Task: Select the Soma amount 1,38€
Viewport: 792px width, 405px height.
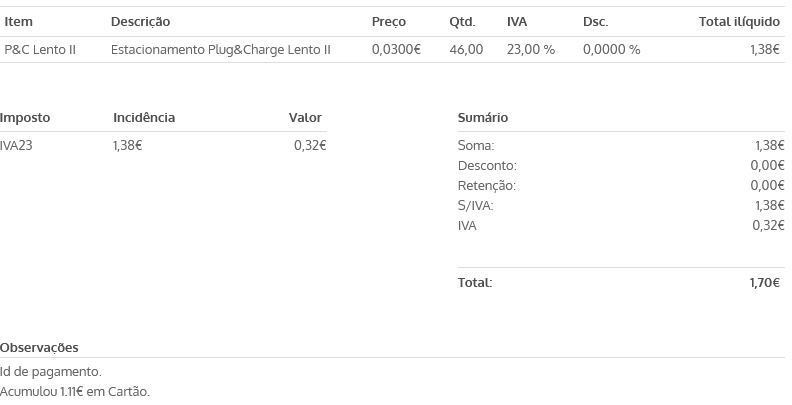Action: [x=769, y=145]
